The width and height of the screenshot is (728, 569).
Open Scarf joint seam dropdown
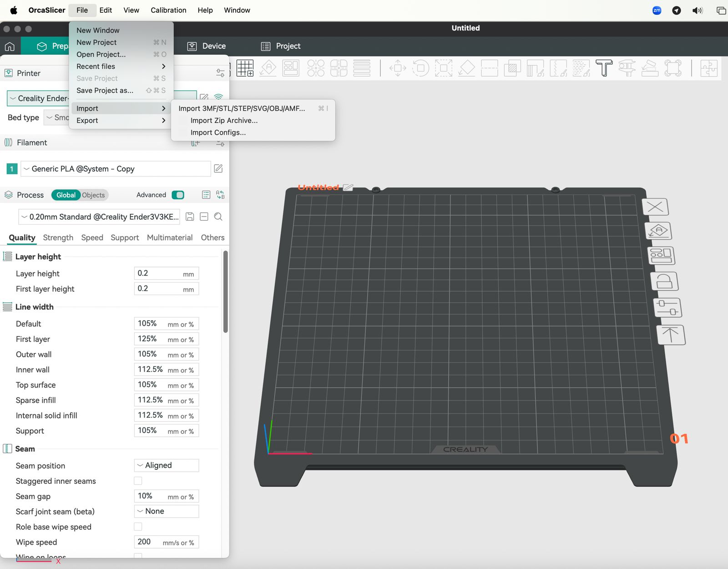(167, 511)
